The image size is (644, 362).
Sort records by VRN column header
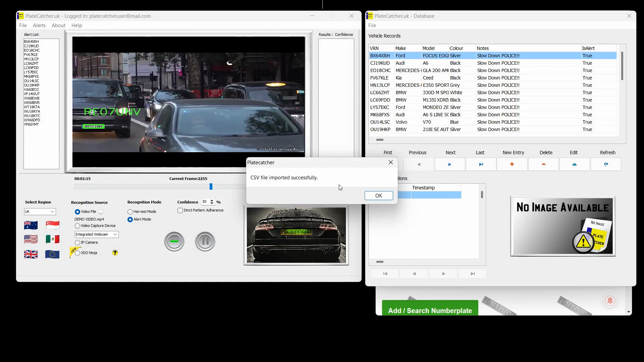click(382, 48)
